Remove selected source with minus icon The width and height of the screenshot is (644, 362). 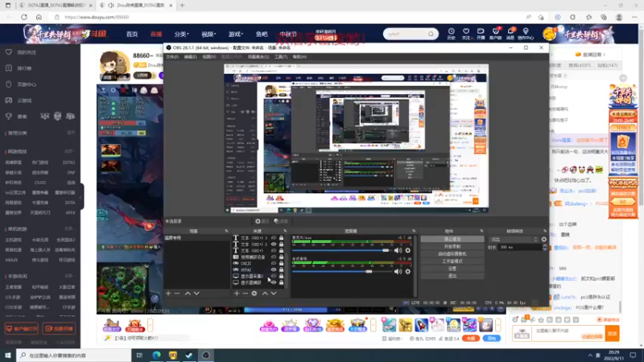[246, 294]
